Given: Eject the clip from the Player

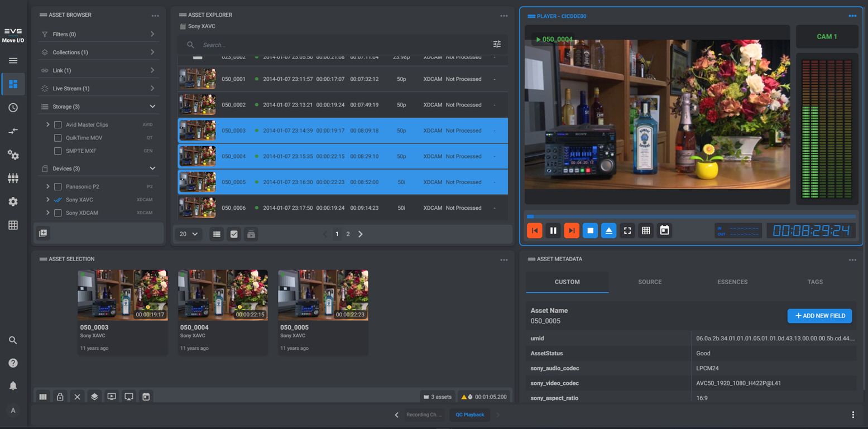Looking at the screenshot, I should (608, 230).
